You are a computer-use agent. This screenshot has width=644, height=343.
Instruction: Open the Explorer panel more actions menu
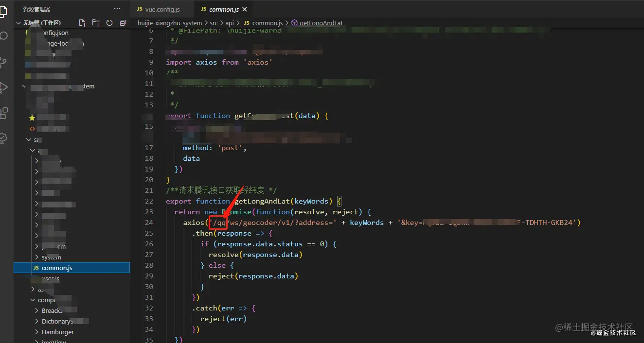[117, 9]
